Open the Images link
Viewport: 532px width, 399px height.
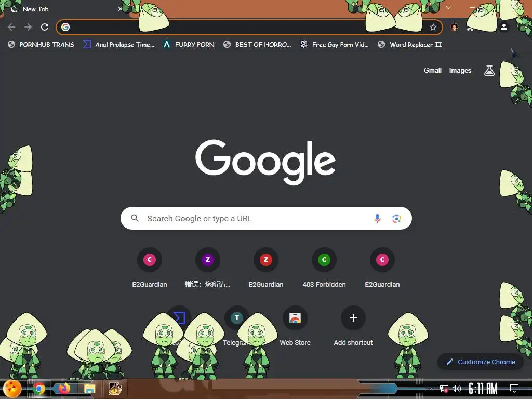460,70
